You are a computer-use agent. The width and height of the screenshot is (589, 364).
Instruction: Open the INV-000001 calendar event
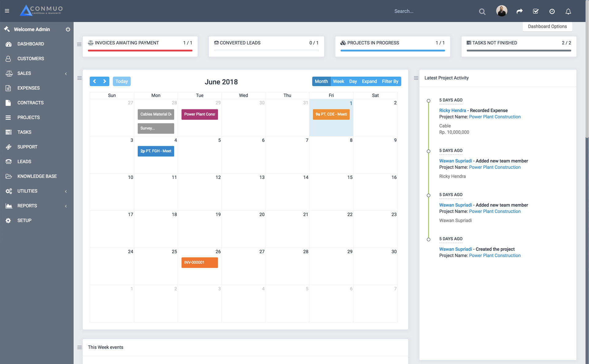[199, 262]
